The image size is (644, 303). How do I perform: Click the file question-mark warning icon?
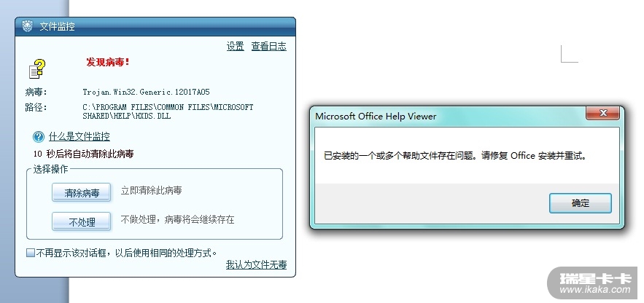coord(37,68)
